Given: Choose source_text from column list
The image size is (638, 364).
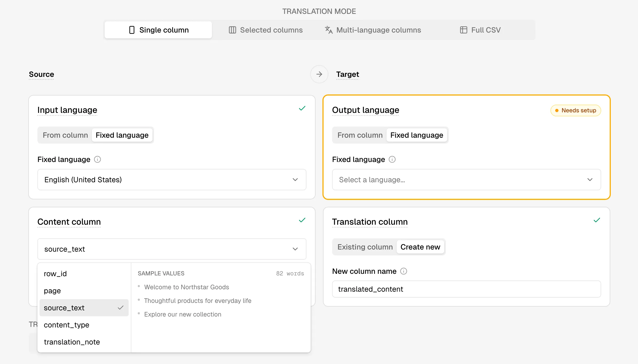Looking at the screenshot, I should [x=84, y=308].
